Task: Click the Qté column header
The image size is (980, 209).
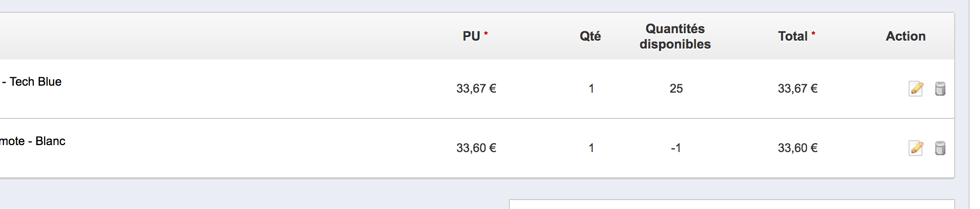Action: click(590, 36)
